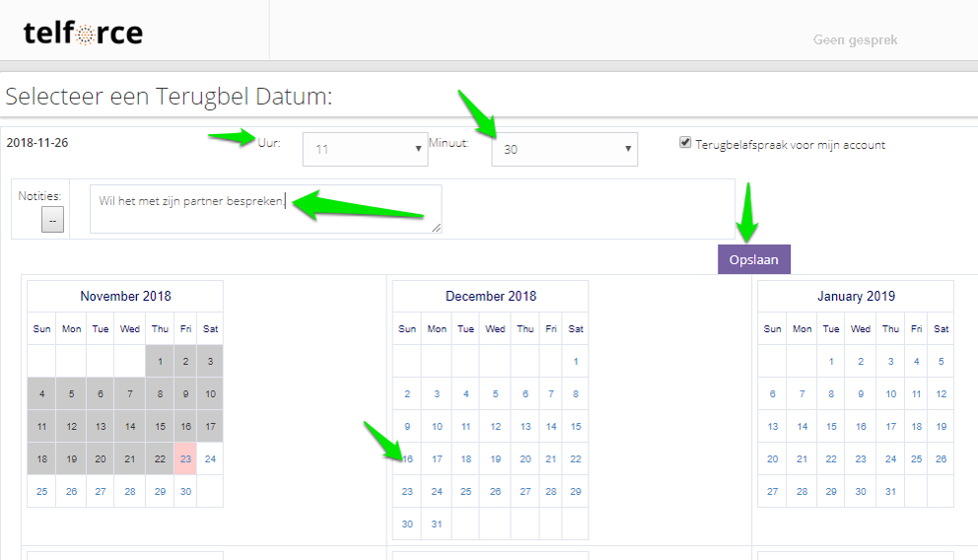Pick the highlighted November 23 date

coord(185,458)
